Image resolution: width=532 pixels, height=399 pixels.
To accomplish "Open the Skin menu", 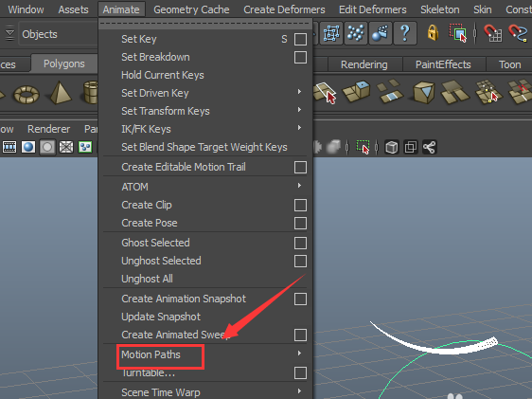I will pos(483,9).
